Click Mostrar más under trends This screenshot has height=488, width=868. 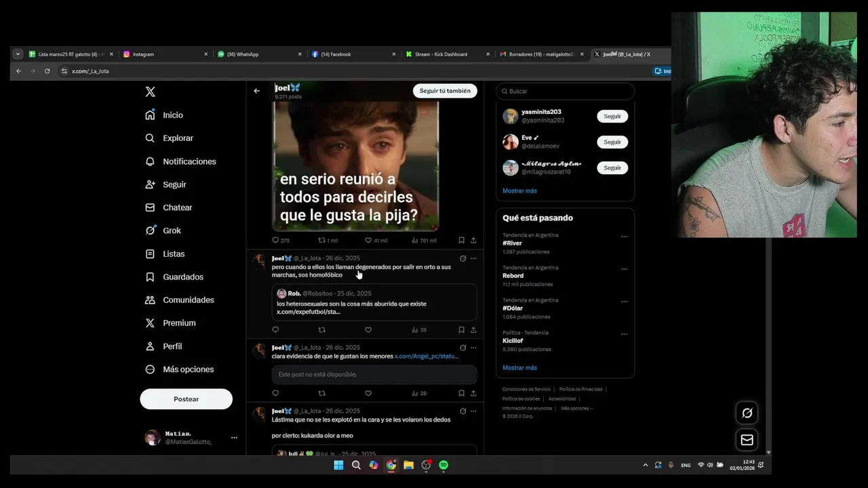(x=519, y=368)
